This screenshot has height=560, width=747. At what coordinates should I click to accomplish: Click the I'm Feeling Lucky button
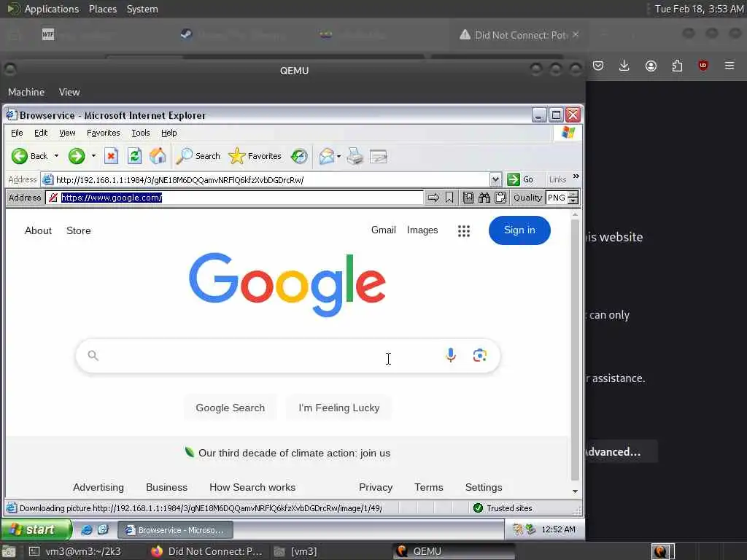click(338, 408)
